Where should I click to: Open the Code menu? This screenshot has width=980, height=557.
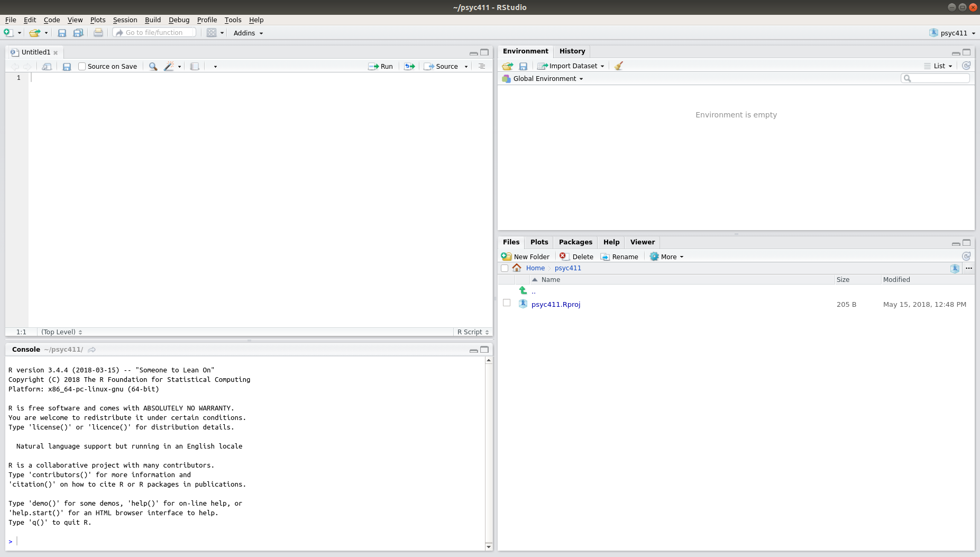(x=52, y=20)
